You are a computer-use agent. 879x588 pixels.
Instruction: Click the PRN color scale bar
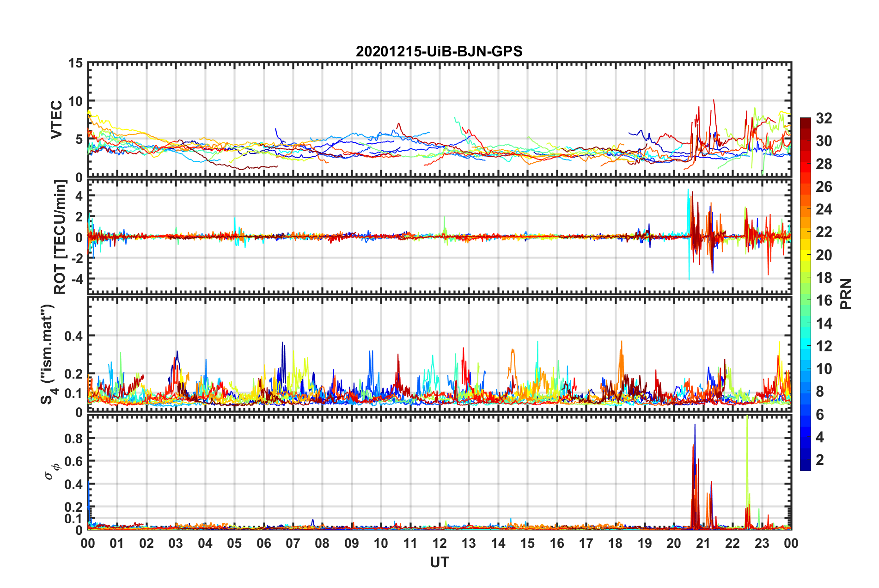click(x=805, y=294)
